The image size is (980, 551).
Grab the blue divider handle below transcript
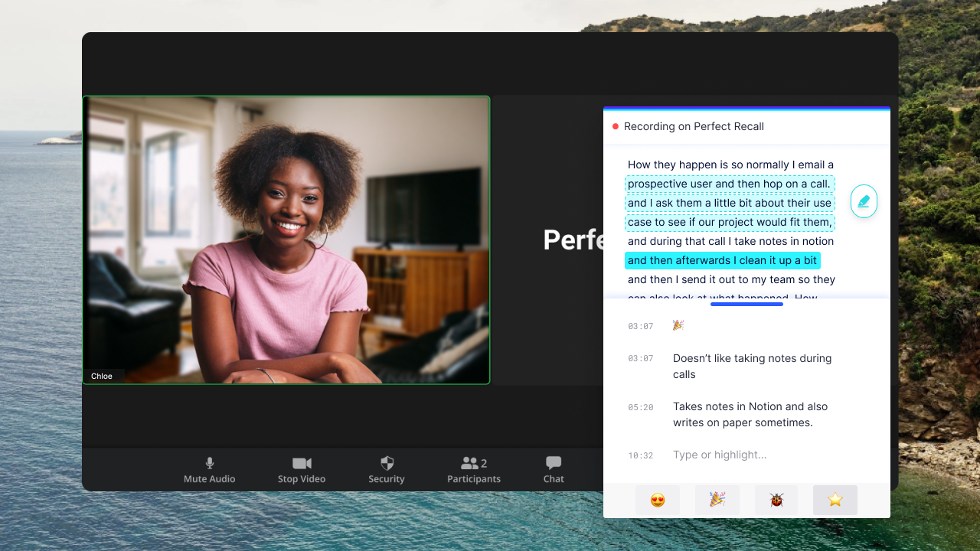(x=746, y=305)
